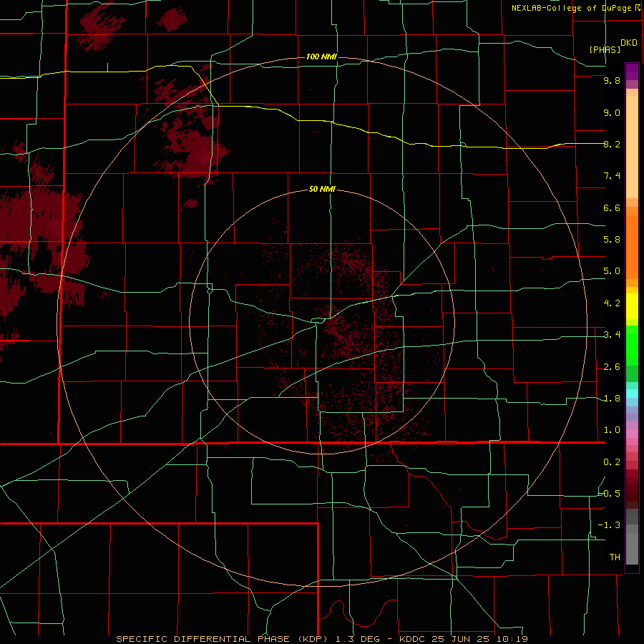The width and height of the screenshot is (644, 644).
Task: Click the 10:19 time stamp
Action: tap(512, 639)
